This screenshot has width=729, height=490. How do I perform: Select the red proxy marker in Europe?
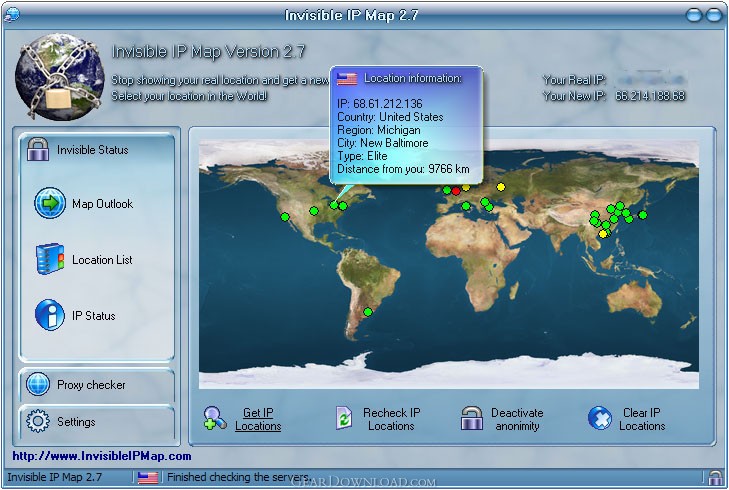pos(456,191)
